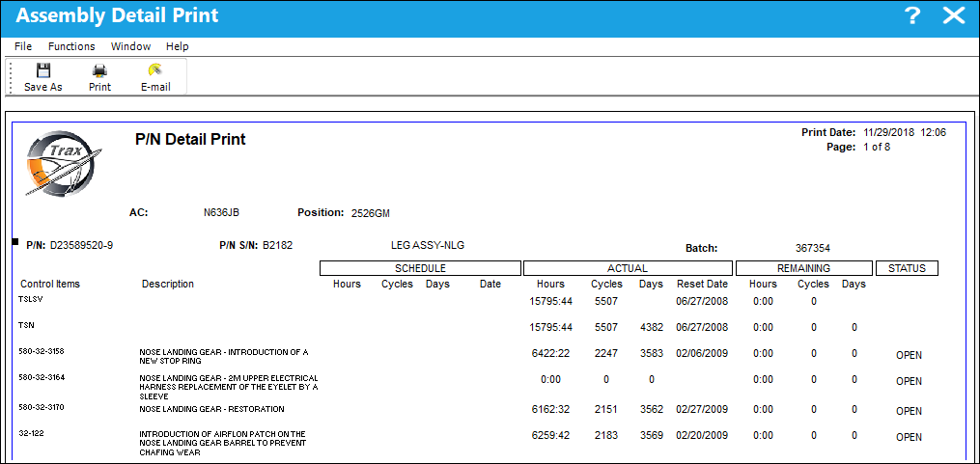Click OPEN status for 580-32-3164
The height and width of the screenshot is (464, 980).
click(x=909, y=381)
